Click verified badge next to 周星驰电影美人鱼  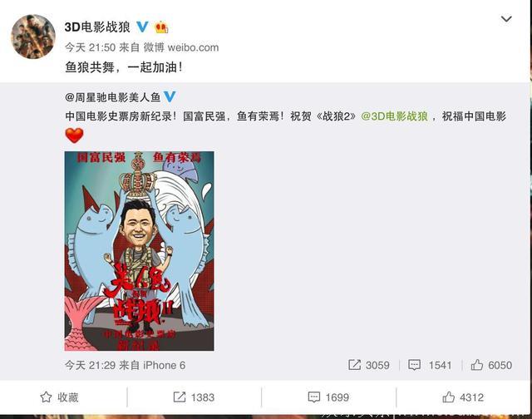(170, 96)
